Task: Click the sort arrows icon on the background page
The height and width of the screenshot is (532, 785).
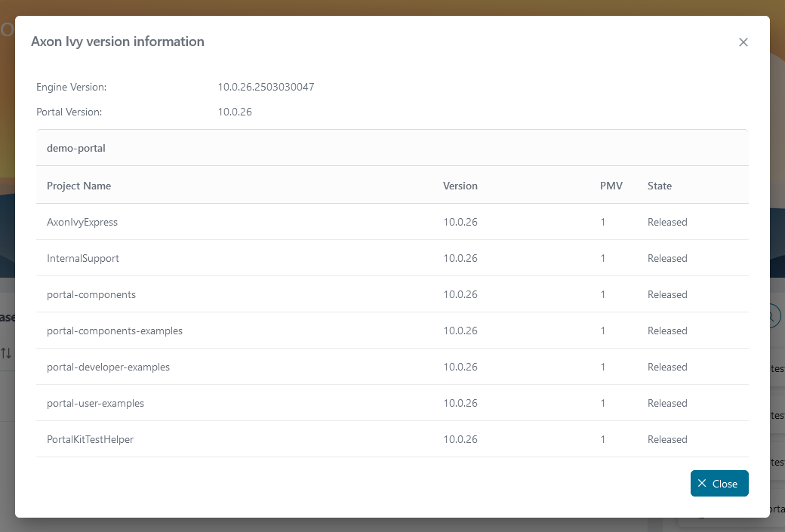Action: 6,353
